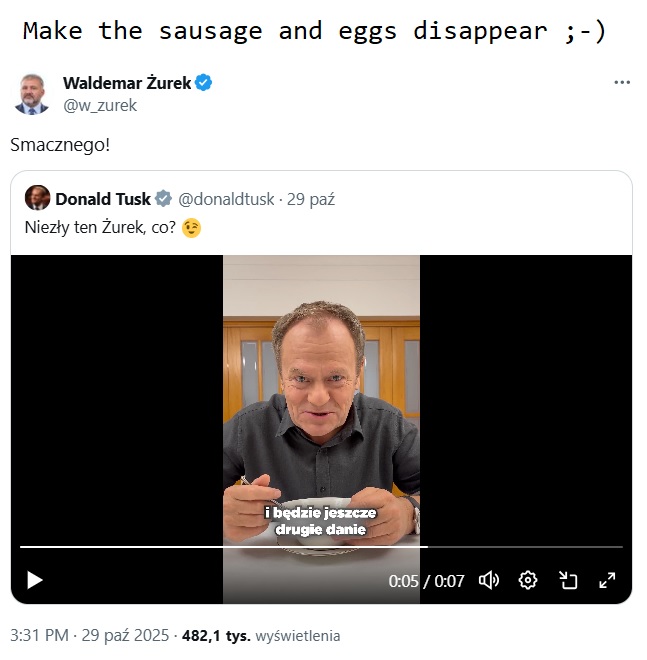The image size is (647, 660).
Task: Open the quoted post's 29 paź date
Action: click(x=311, y=199)
